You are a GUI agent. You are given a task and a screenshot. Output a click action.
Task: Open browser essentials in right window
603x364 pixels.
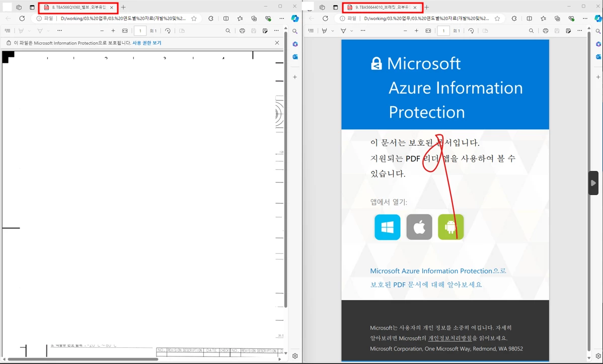(571, 19)
